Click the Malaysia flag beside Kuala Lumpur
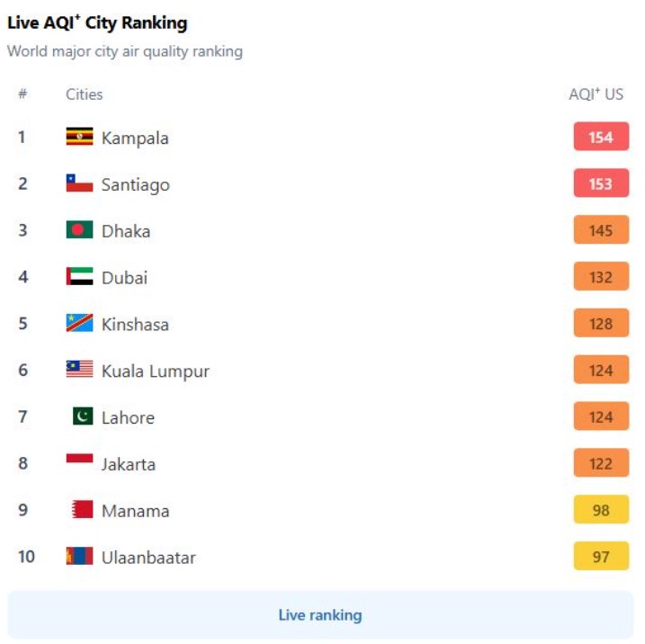The height and width of the screenshot is (644, 645). [79, 369]
